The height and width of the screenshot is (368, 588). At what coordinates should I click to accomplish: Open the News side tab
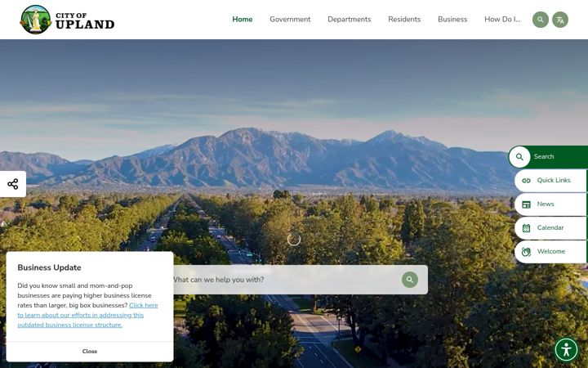tap(551, 204)
